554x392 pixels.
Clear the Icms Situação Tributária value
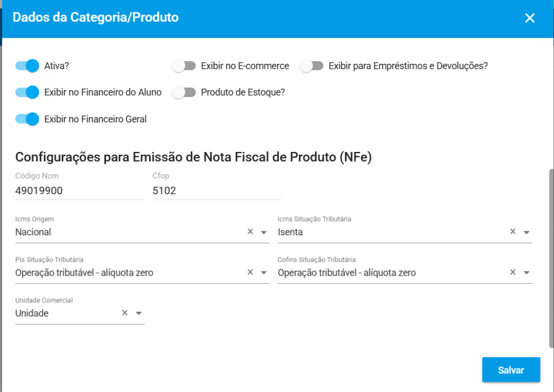(513, 232)
